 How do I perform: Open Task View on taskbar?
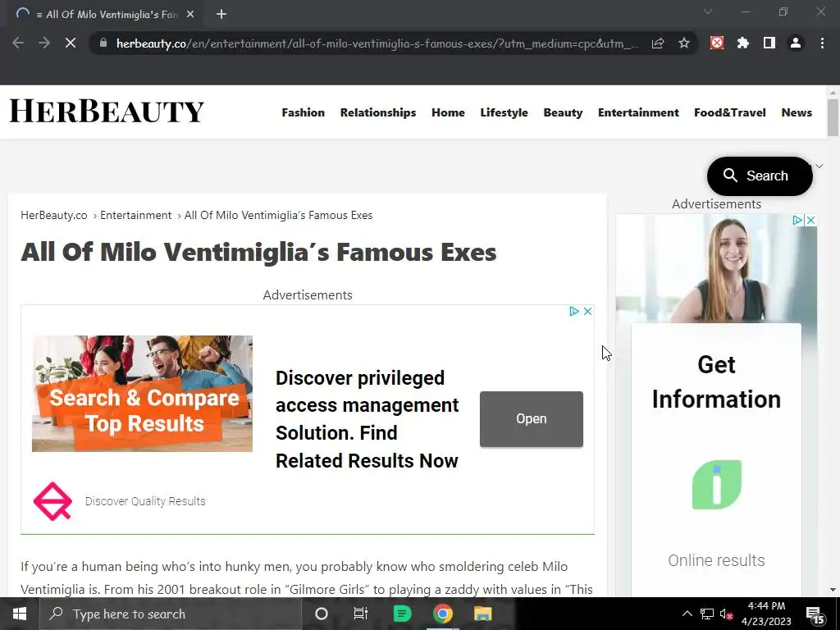(x=361, y=614)
